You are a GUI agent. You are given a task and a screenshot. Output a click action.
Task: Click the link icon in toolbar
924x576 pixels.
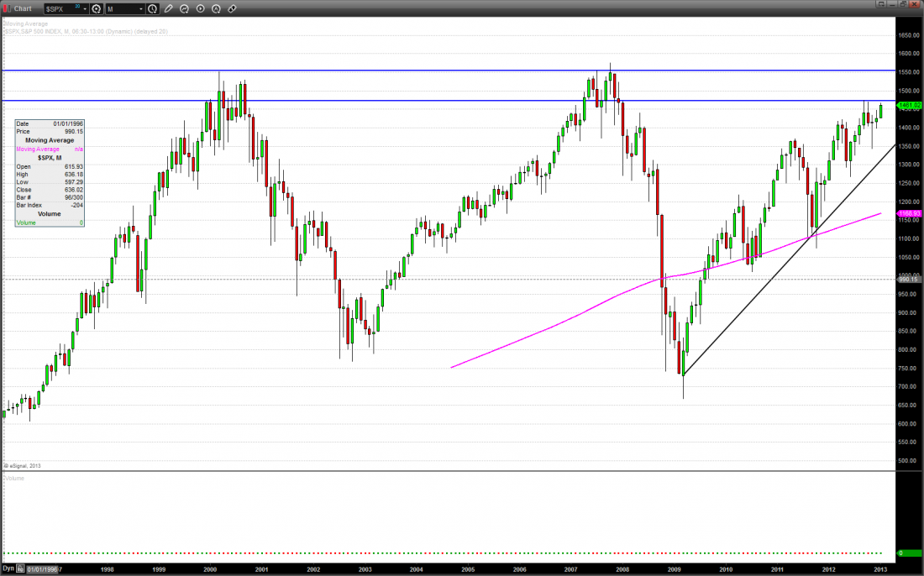coord(232,8)
